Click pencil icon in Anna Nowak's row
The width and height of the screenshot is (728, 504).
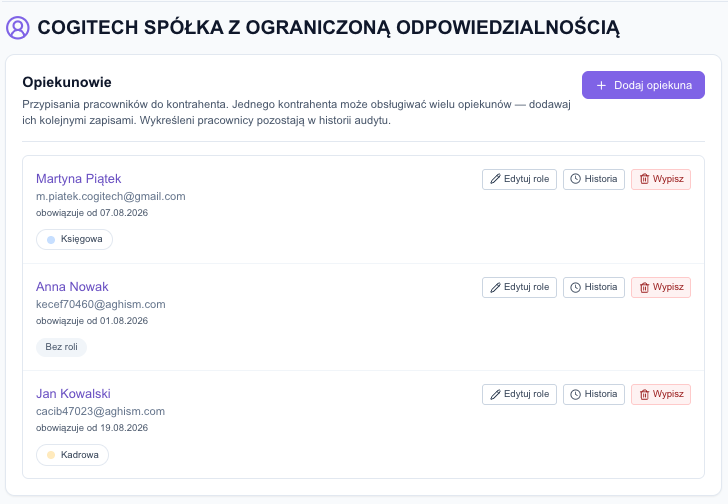[x=495, y=287]
